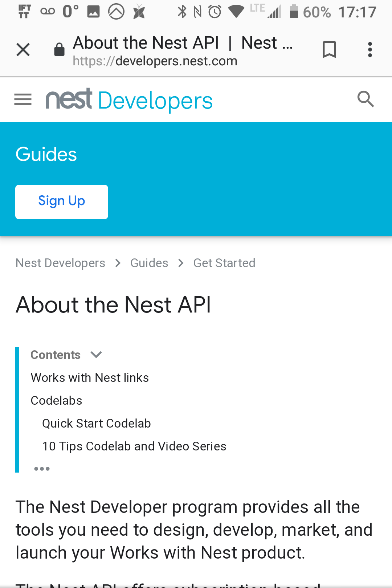Navigate to the Get Started breadcrumb
The image size is (392, 588).
pyautogui.click(x=224, y=263)
